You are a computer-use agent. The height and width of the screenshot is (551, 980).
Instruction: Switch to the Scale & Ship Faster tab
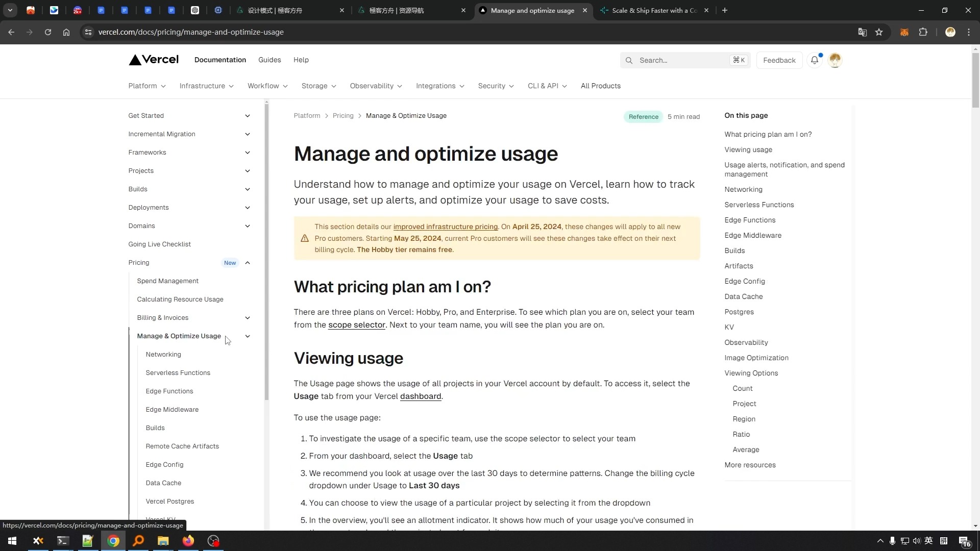coord(654,10)
